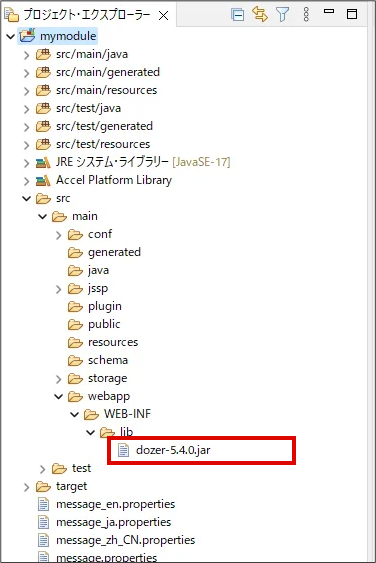Expand the target folder
This screenshot has width=376, height=563.
click(x=27, y=487)
